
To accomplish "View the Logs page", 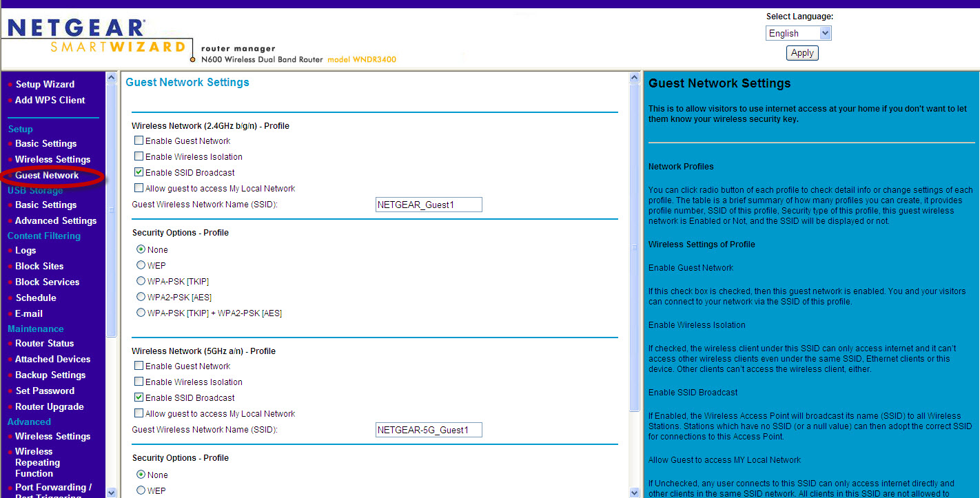I will pyautogui.click(x=25, y=250).
